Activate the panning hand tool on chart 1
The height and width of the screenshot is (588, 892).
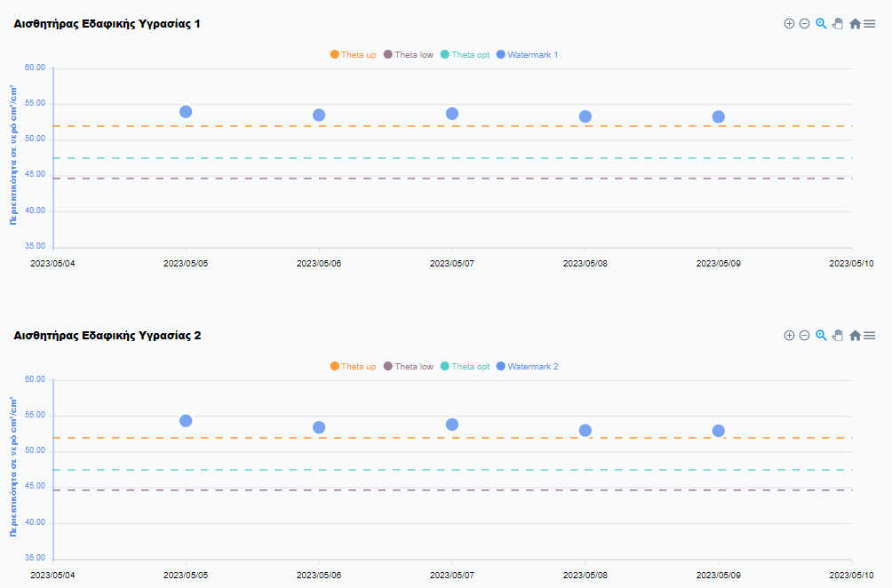[x=837, y=24]
